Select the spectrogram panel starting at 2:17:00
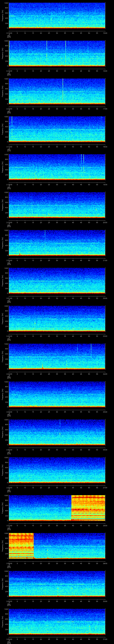Image resolution: width=114 pixels, height=644 pixels. [x=57, y=129]
